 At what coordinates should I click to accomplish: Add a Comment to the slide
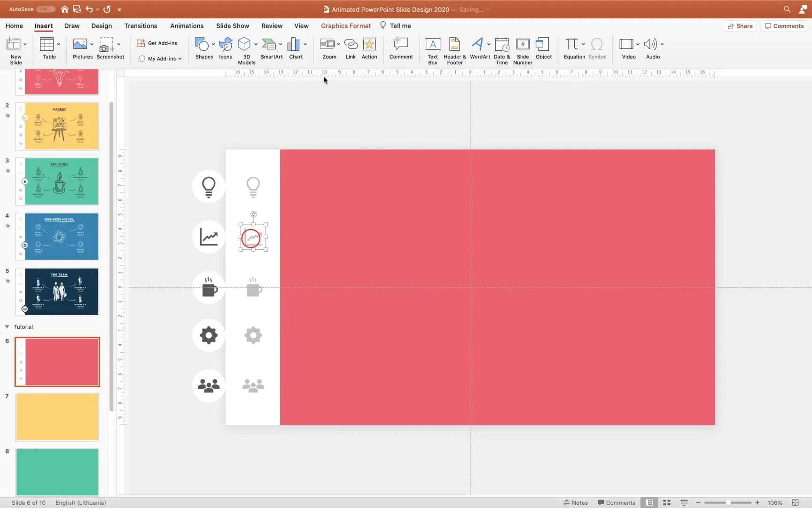tap(400, 49)
